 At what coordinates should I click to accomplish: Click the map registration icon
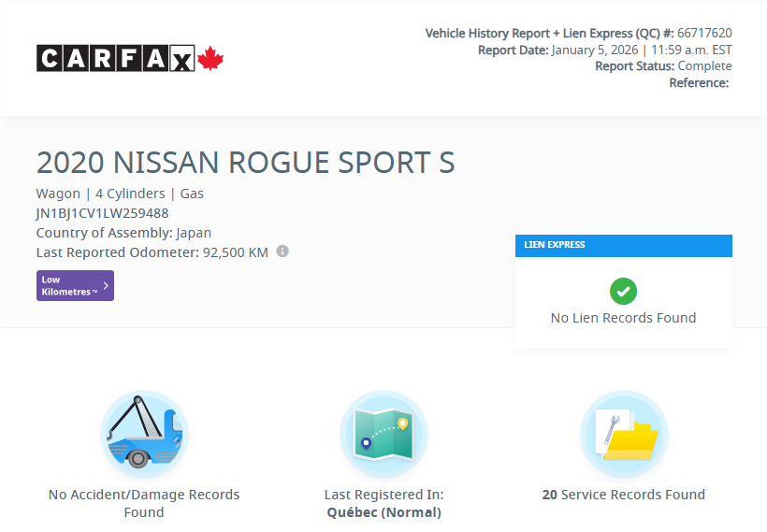pos(383,435)
